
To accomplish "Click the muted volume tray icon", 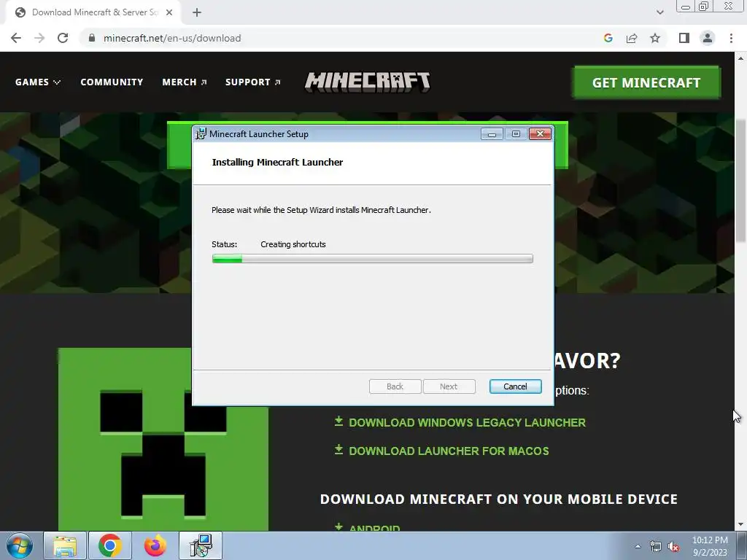I will click(673, 546).
